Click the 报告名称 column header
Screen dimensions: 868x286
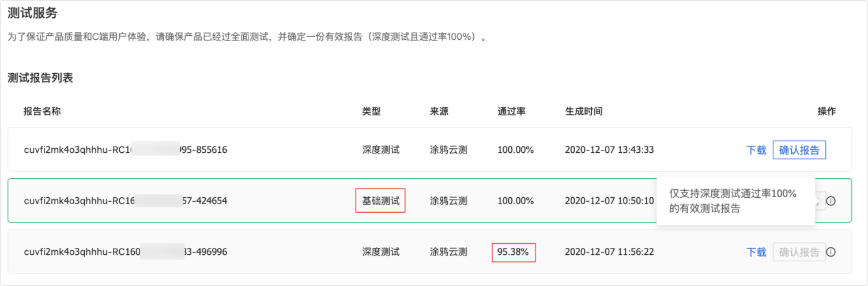tap(42, 111)
